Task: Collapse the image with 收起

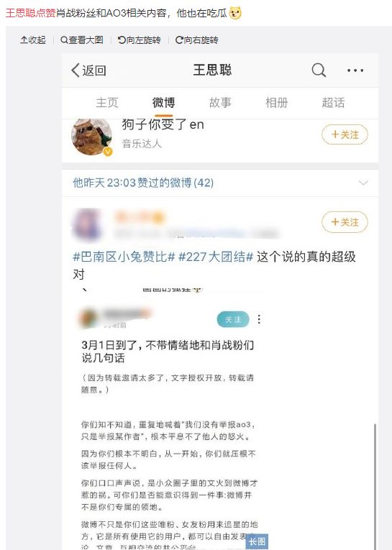Action: click(x=33, y=40)
